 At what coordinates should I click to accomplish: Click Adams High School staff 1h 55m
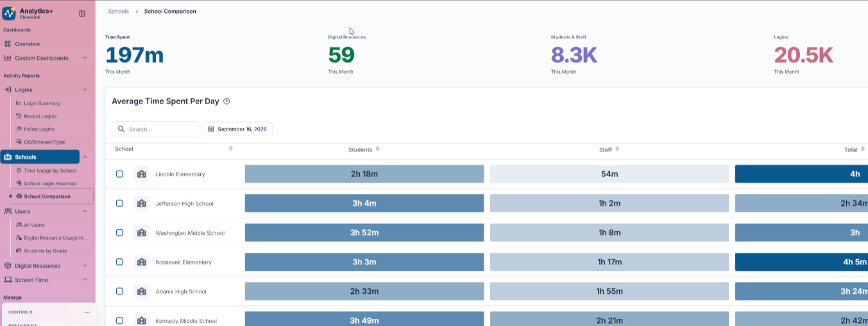tap(609, 291)
